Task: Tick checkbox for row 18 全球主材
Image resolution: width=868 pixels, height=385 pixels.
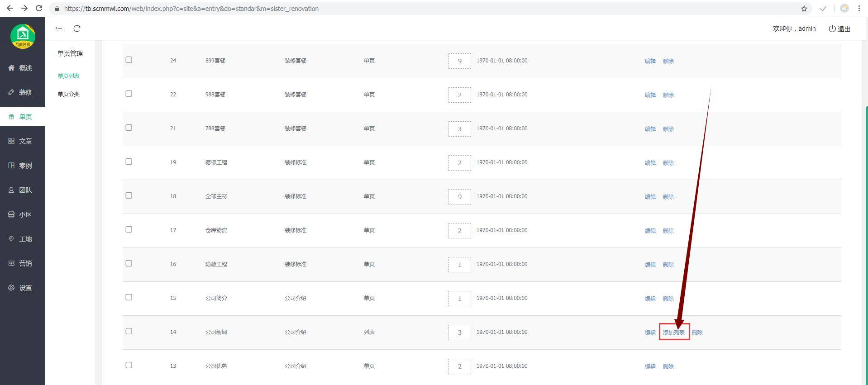Action: pyautogui.click(x=129, y=195)
